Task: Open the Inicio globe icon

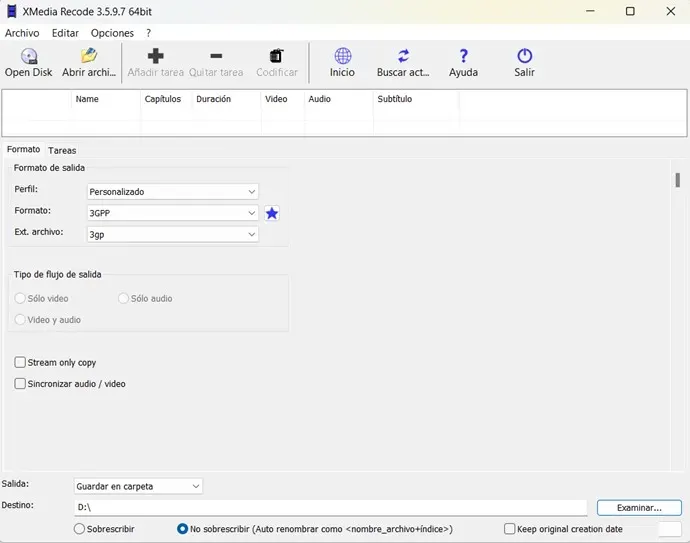Action: (x=342, y=56)
